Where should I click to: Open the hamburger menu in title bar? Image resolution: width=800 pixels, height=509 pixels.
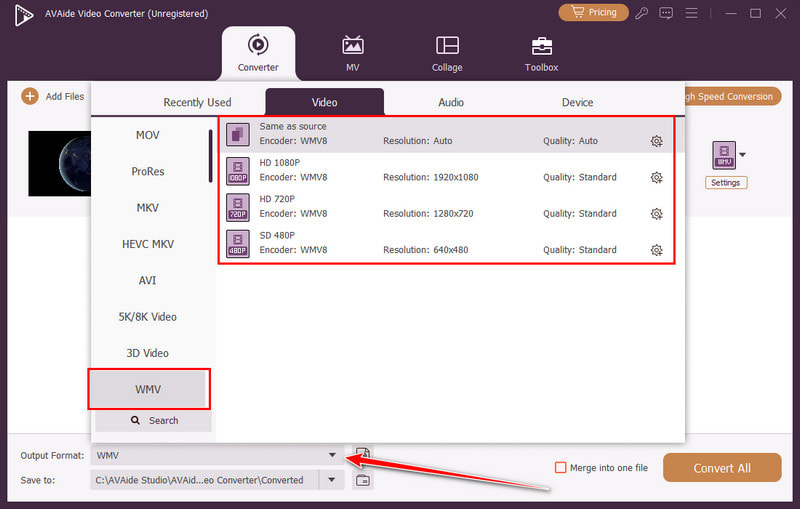[691, 13]
